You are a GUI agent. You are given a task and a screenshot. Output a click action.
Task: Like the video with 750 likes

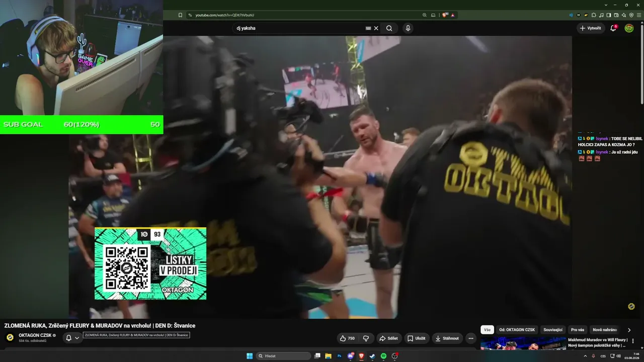click(347, 338)
